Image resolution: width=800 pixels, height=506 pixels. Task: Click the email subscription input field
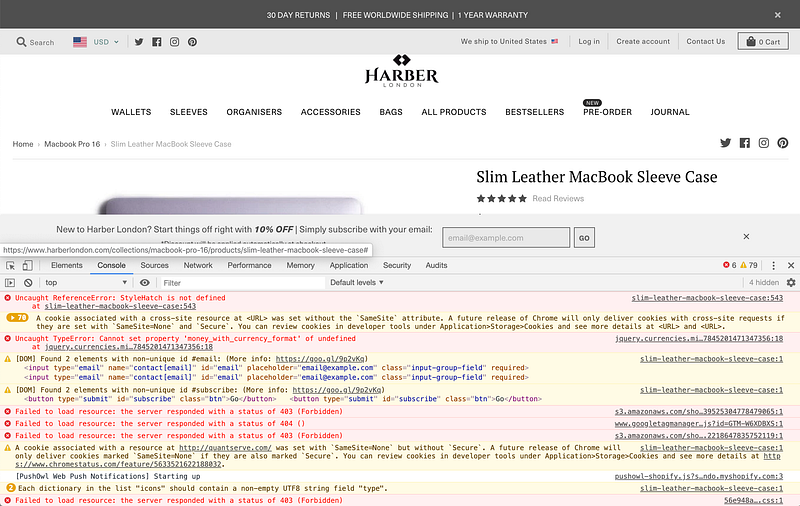(505, 237)
